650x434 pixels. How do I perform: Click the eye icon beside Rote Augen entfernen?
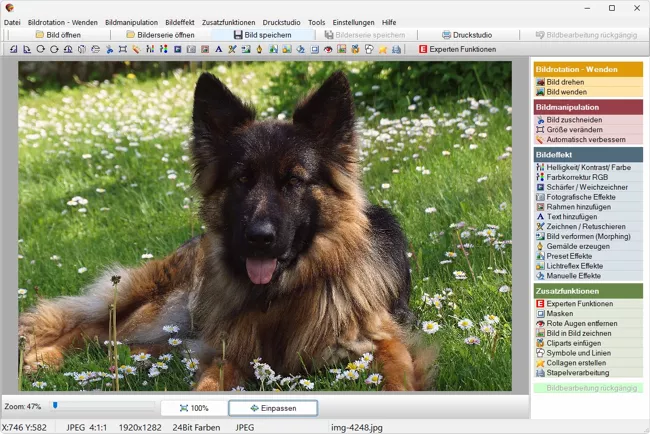[x=540, y=323]
